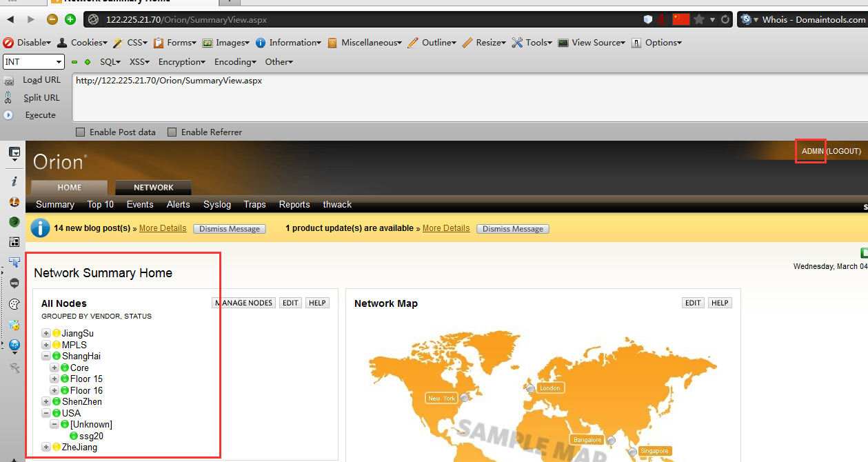Collapse the USA node group
The width and height of the screenshot is (868, 462).
pos(46,413)
